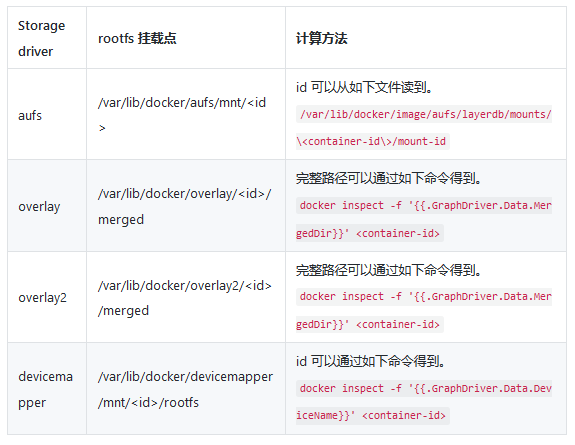Select the text id 可以从如下文件读到
Image resolution: width=575 pixels, height=445 pixels.
coord(365,87)
